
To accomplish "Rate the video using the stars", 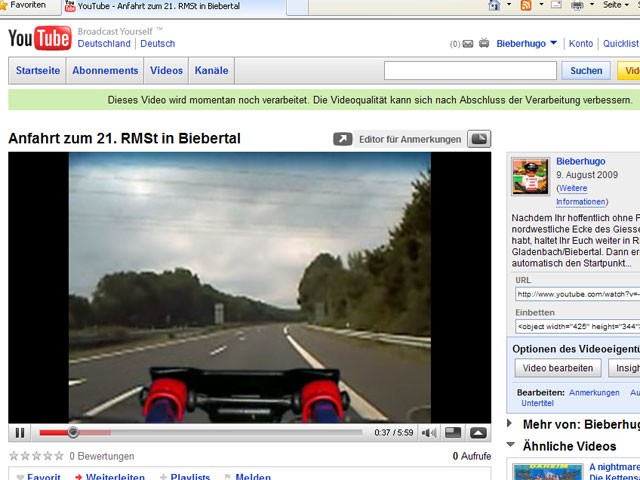I will [36, 456].
